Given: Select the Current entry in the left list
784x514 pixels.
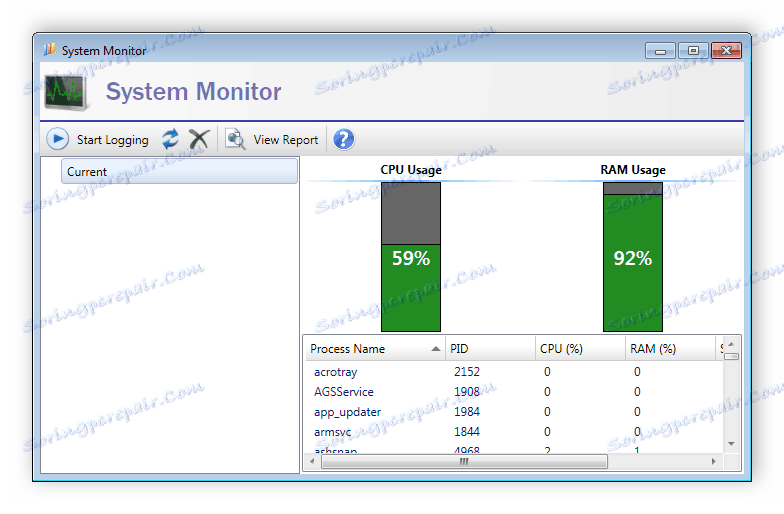Looking at the screenshot, I should (x=180, y=172).
